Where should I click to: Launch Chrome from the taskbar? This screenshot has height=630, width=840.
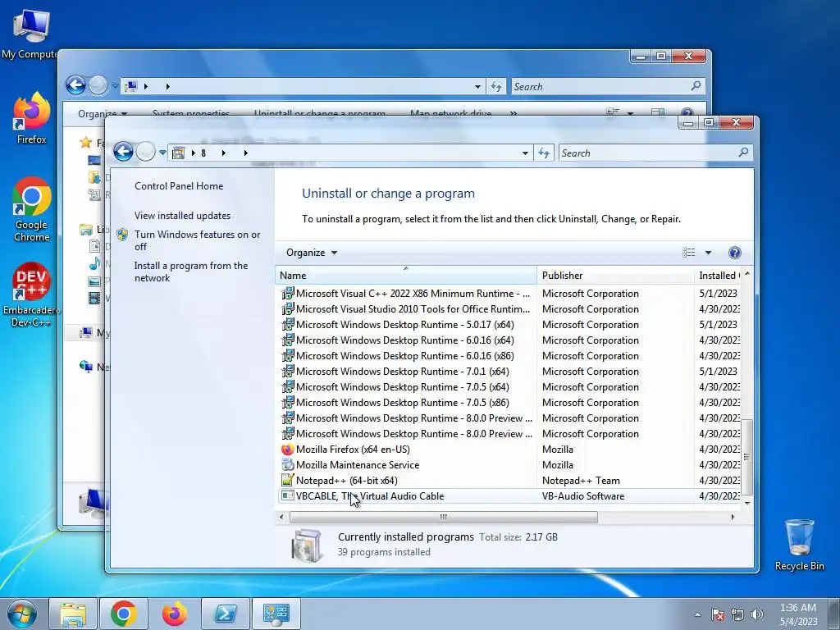click(123, 614)
